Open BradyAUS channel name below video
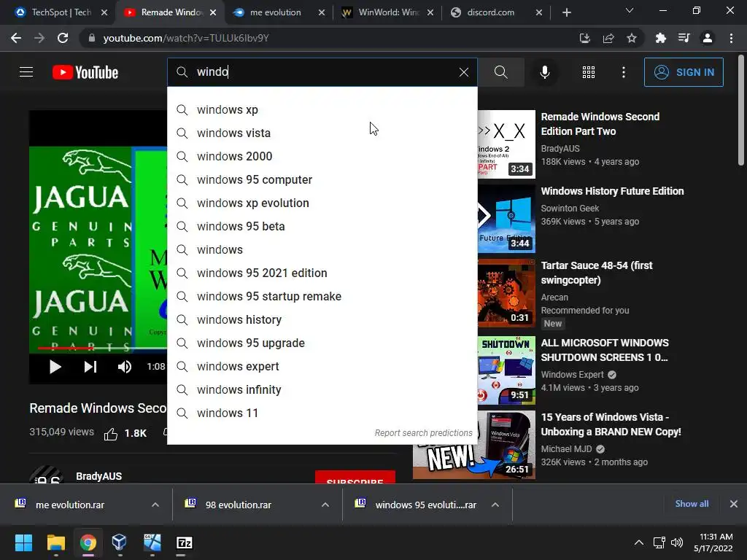The image size is (747, 560). click(98, 476)
